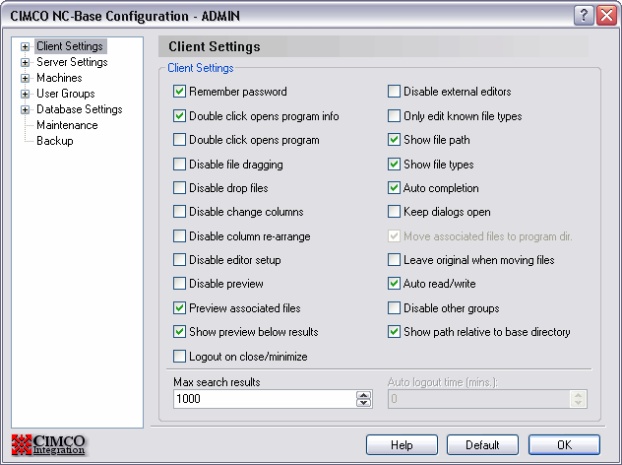The image size is (622, 465).
Task: Check Only edit known file types
Action: tap(394, 116)
